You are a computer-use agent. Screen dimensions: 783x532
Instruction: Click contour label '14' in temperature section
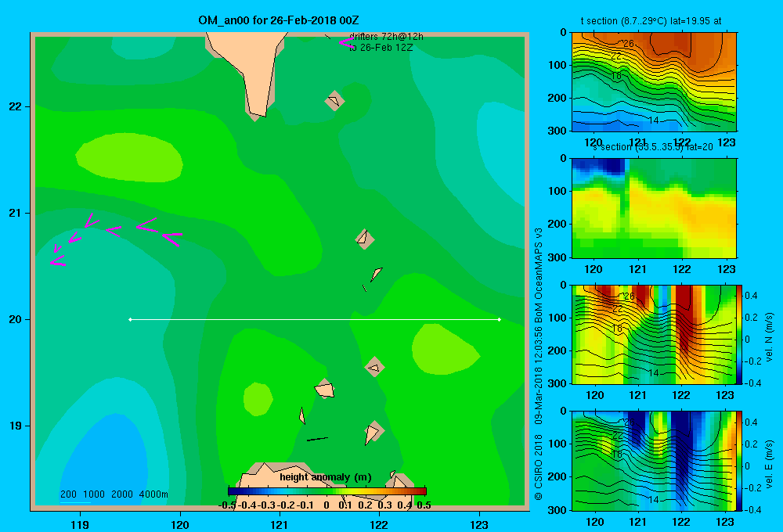654,120
